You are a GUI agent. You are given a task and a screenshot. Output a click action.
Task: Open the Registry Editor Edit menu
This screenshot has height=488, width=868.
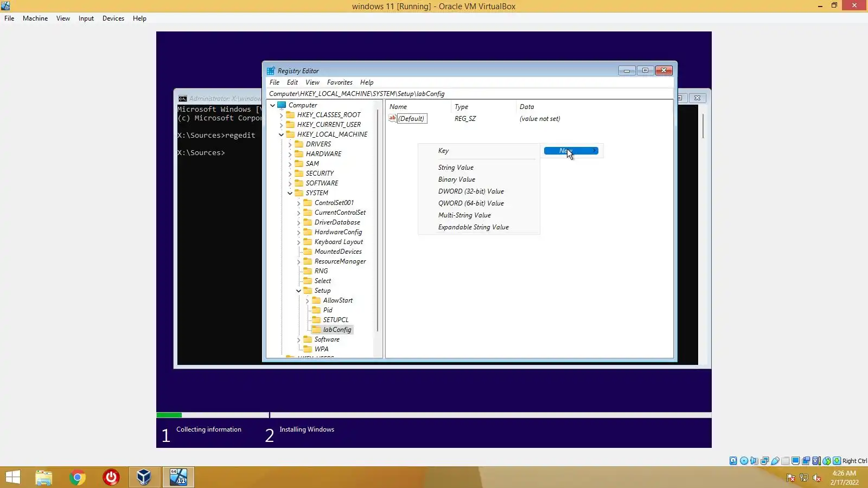(x=292, y=82)
